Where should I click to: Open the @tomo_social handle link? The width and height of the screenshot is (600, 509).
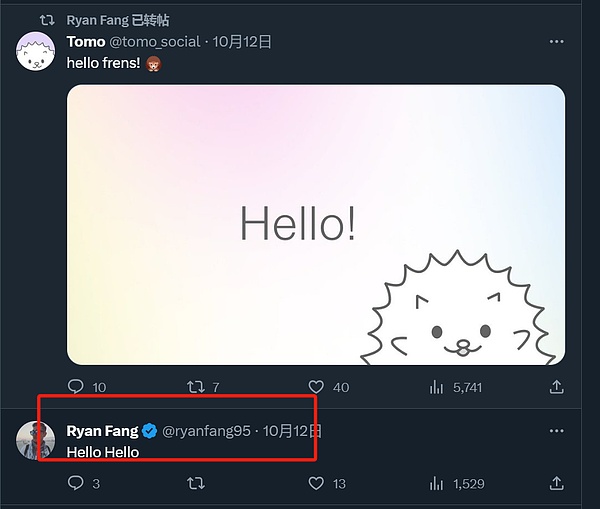click(154, 42)
